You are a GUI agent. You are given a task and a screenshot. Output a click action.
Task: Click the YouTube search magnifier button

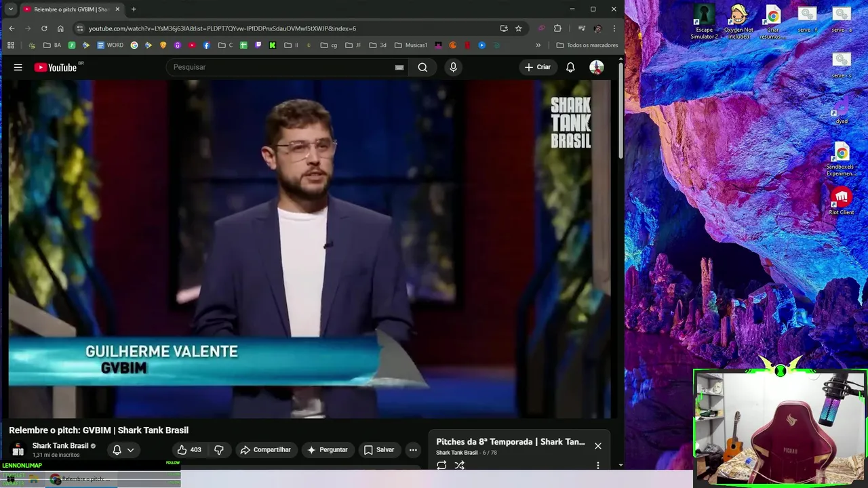coord(422,67)
